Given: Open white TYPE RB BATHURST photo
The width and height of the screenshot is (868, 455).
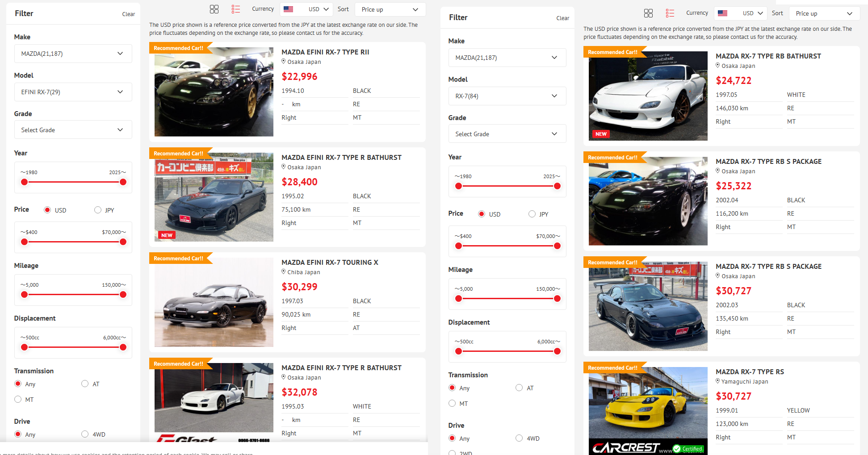Looking at the screenshot, I should pos(648,96).
